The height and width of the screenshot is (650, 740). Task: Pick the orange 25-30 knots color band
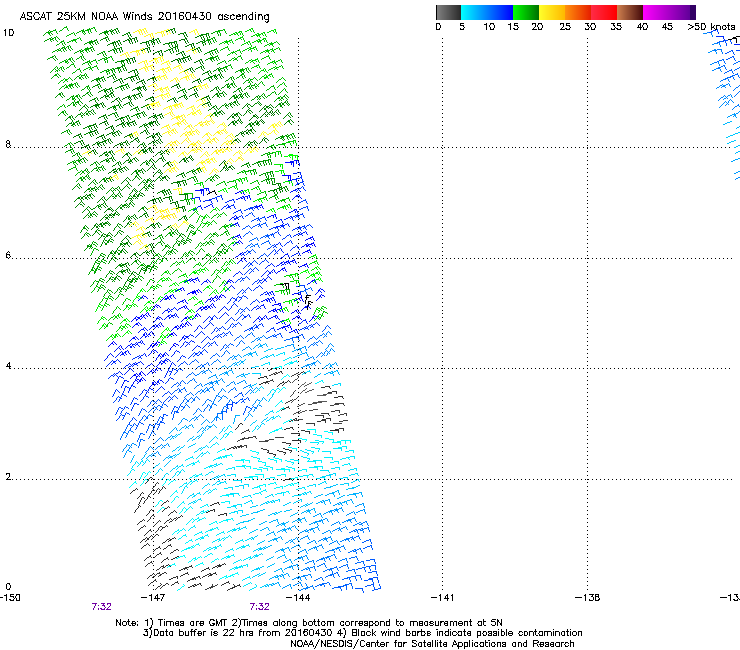[x=578, y=12]
